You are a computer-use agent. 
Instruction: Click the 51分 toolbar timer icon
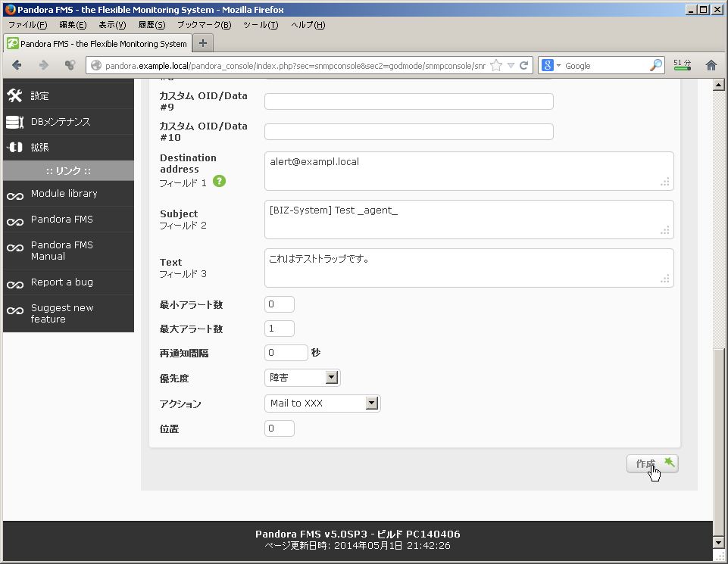(x=682, y=65)
